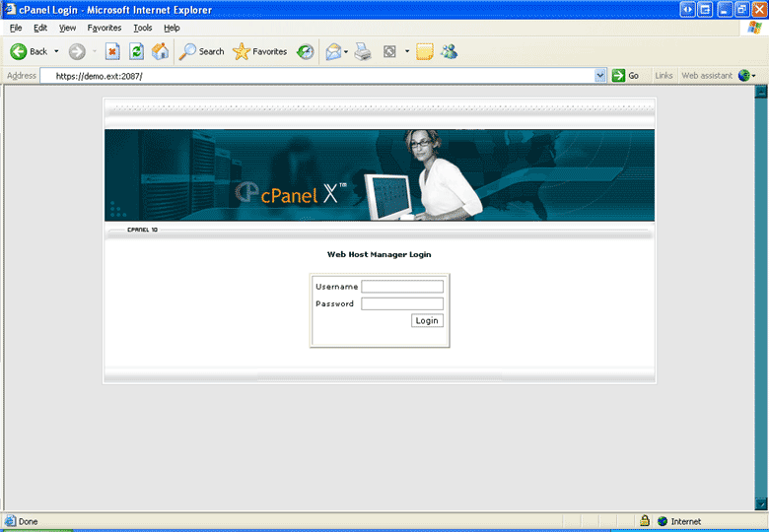This screenshot has height=532, width=769.
Task: Open the Help menu
Action: [x=172, y=28]
